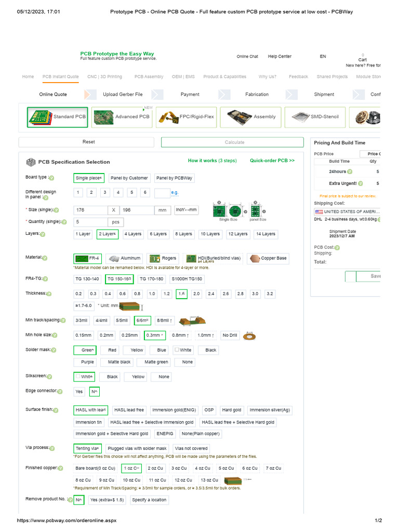Click the PCB Specification Selection stack icon
This screenshot has width=399, height=532.
[31, 162]
